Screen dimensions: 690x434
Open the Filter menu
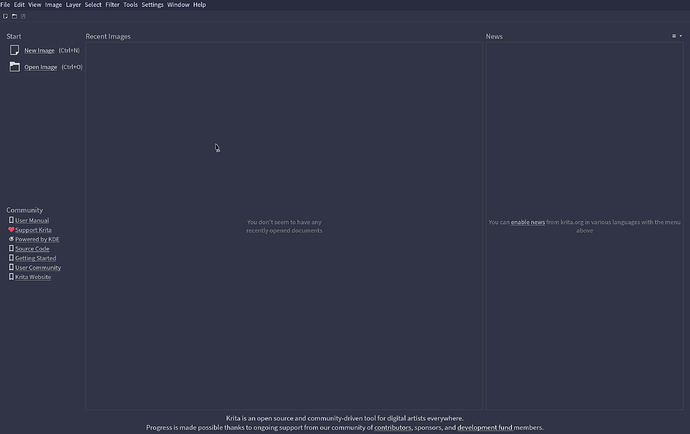112,5
